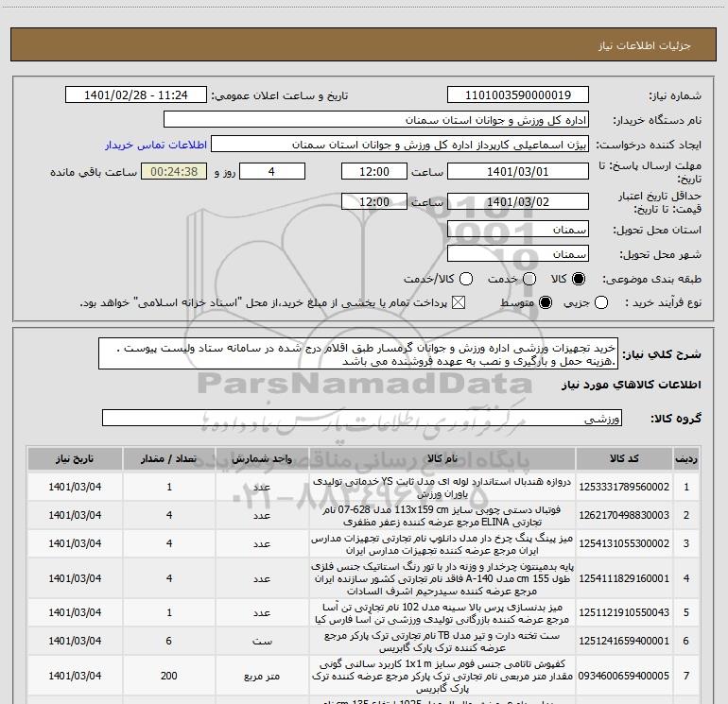
Task: Click the کفپوش تاتامی item name
Action: [442, 677]
